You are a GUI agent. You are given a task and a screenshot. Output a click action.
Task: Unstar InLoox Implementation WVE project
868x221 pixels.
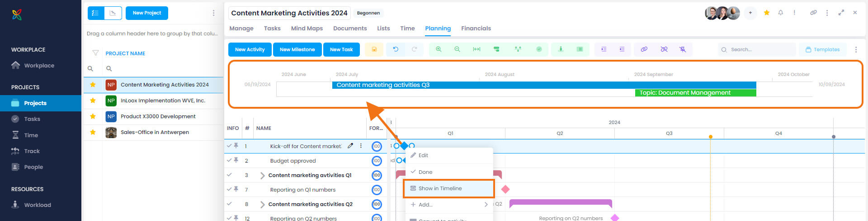(x=93, y=101)
